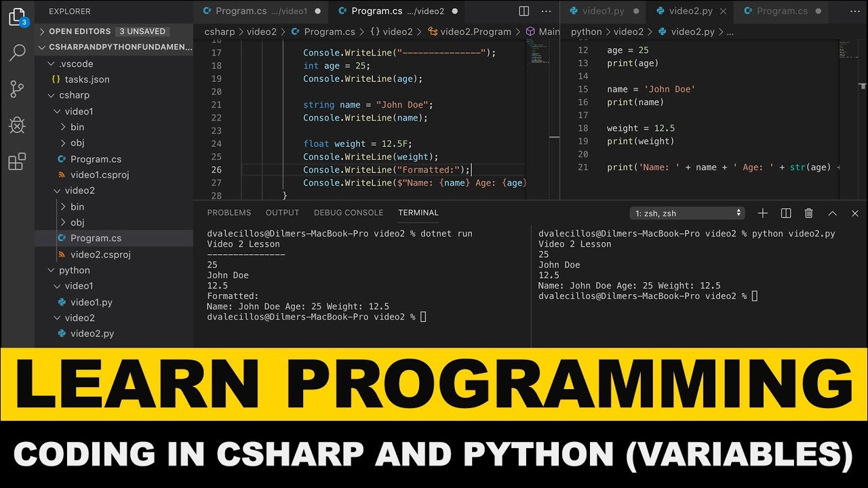Open the Source Control view
This screenshot has width=868, height=488.
(x=17, y=89)
